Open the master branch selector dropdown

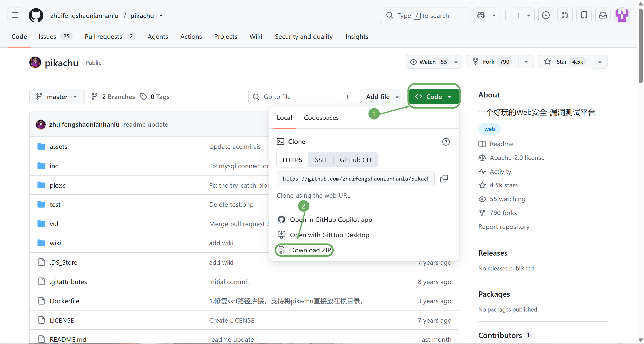57,97
